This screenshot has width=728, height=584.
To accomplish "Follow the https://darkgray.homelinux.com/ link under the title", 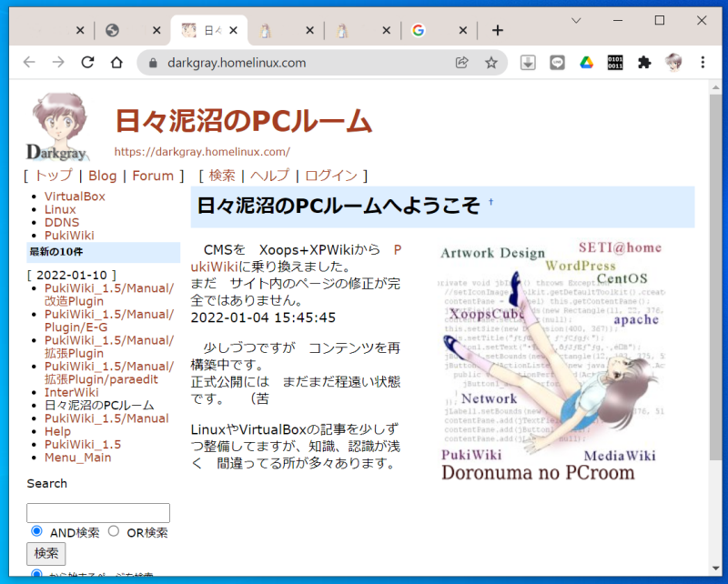I will pyautogui.click(x=202, y=152).
